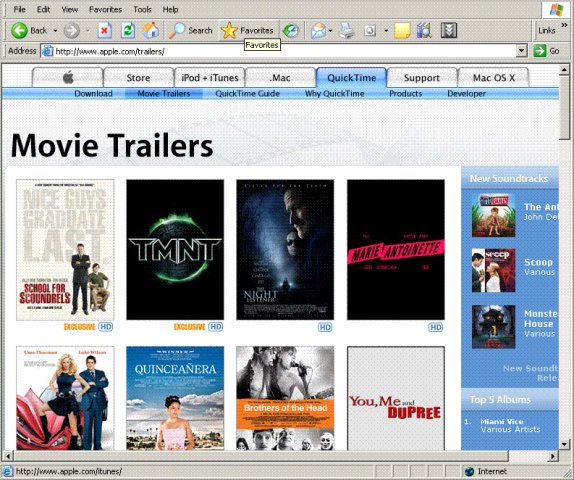Click the Back arrow button
The height and width of the screenshot is (480, 574).
(19, 30)
